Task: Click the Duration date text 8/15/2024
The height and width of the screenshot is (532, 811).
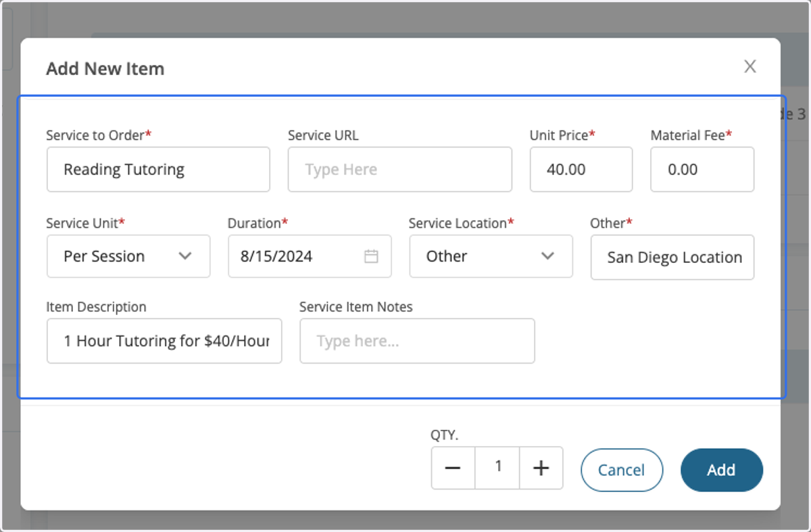Action: point(276,256)
